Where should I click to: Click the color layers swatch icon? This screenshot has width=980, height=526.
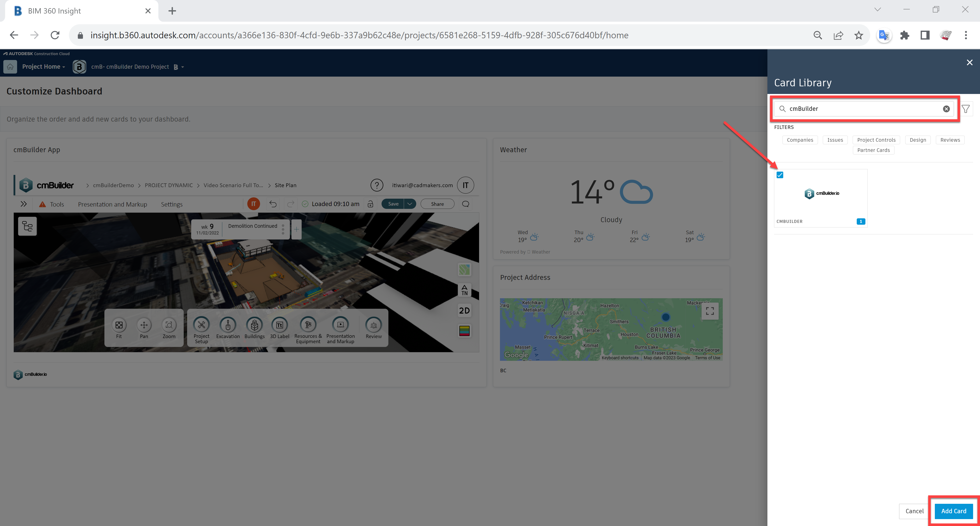coord(464,331)
